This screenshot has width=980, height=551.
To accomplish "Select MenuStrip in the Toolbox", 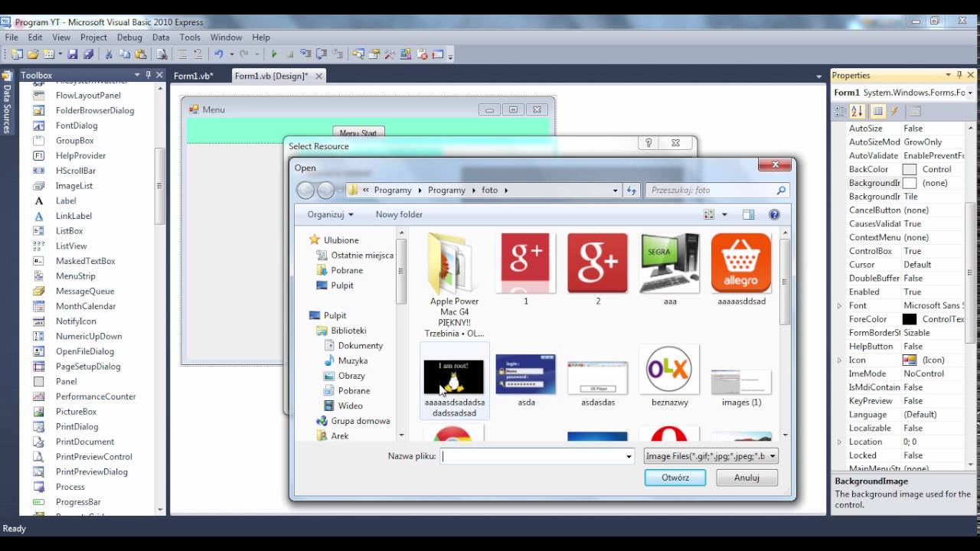I will (75, 275).
